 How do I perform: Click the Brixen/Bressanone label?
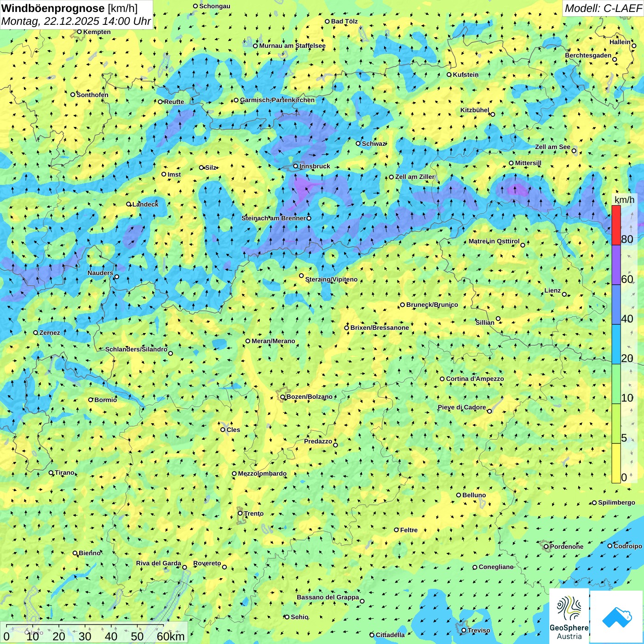(379, 328)
